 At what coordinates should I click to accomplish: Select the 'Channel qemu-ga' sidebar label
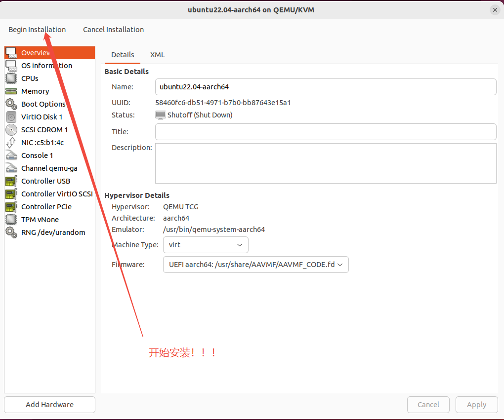click(x=49, y=169)
